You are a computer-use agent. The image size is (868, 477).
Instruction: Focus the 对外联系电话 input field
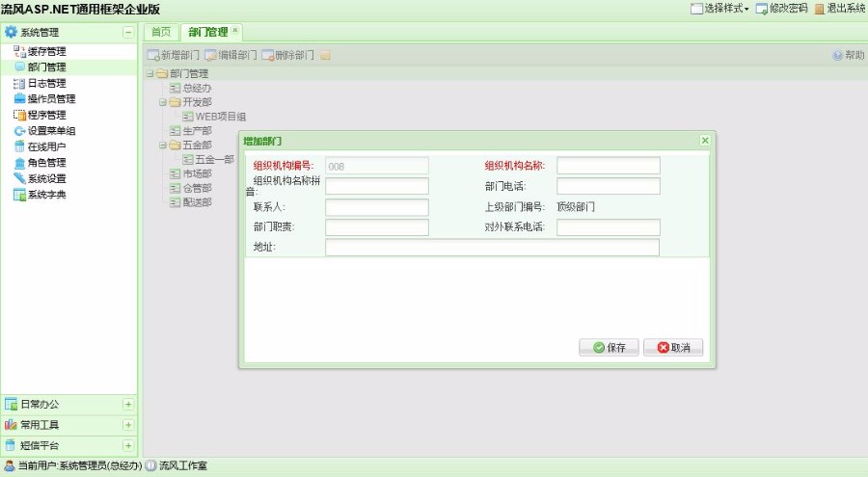609,226
